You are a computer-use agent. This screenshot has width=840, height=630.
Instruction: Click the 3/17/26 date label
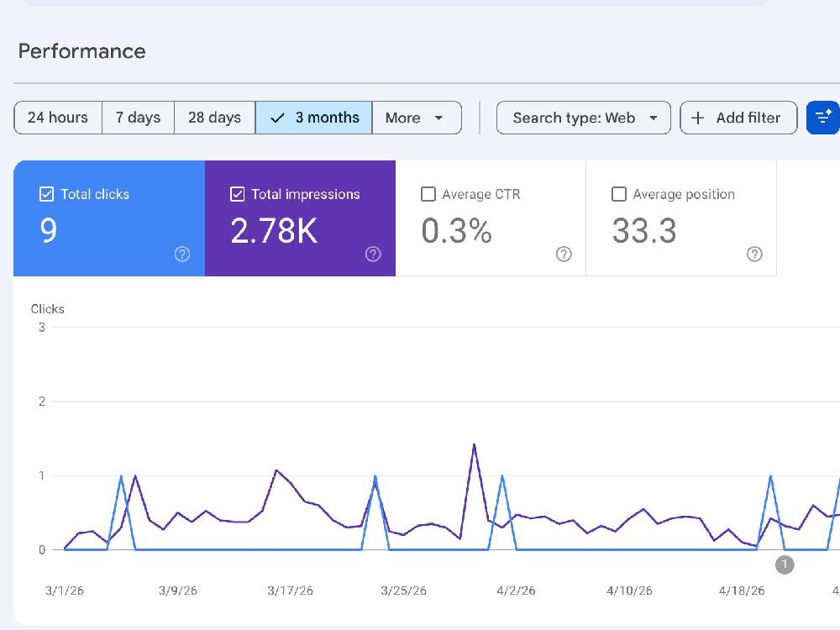[x=291, y=591]
